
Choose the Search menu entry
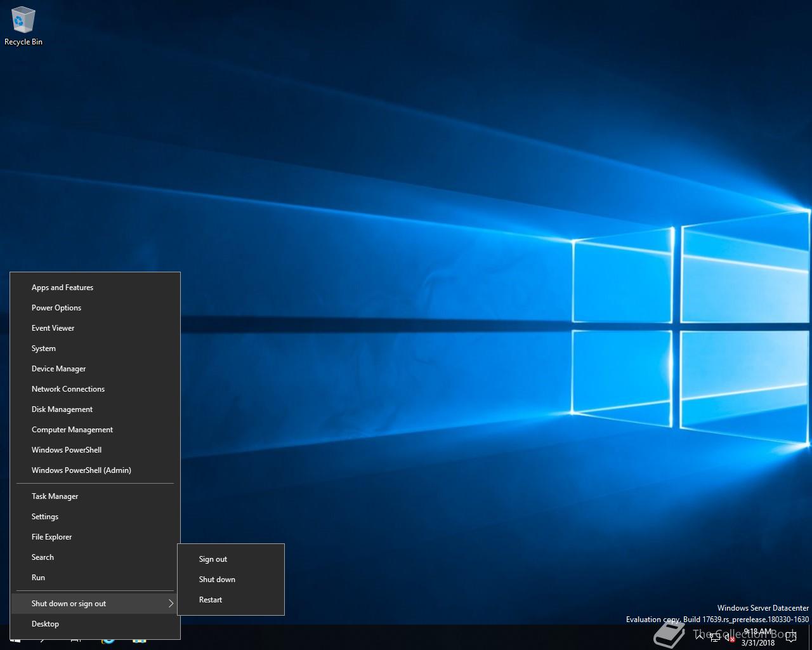coord(95,557)
